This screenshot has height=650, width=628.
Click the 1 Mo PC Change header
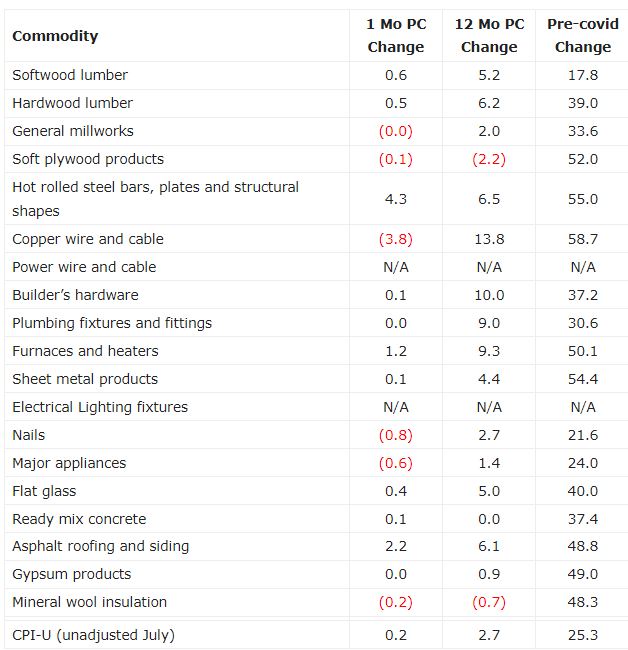click(396, 36)
